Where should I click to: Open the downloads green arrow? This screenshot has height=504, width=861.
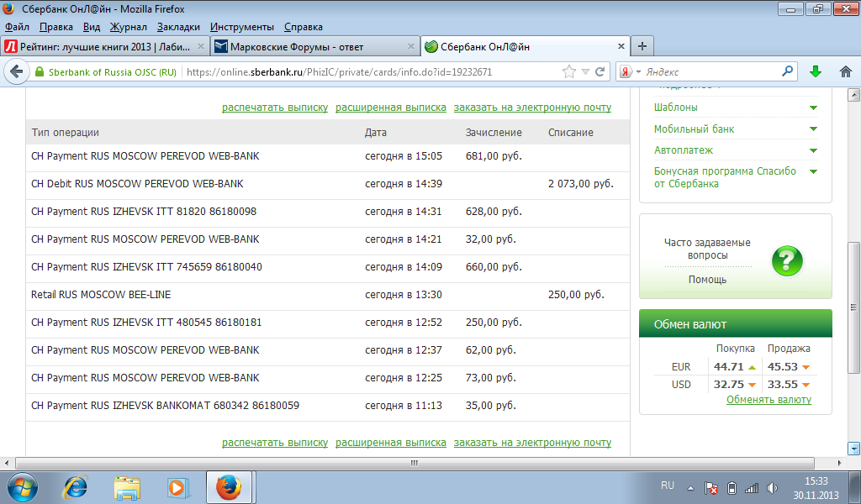[816, 71]
